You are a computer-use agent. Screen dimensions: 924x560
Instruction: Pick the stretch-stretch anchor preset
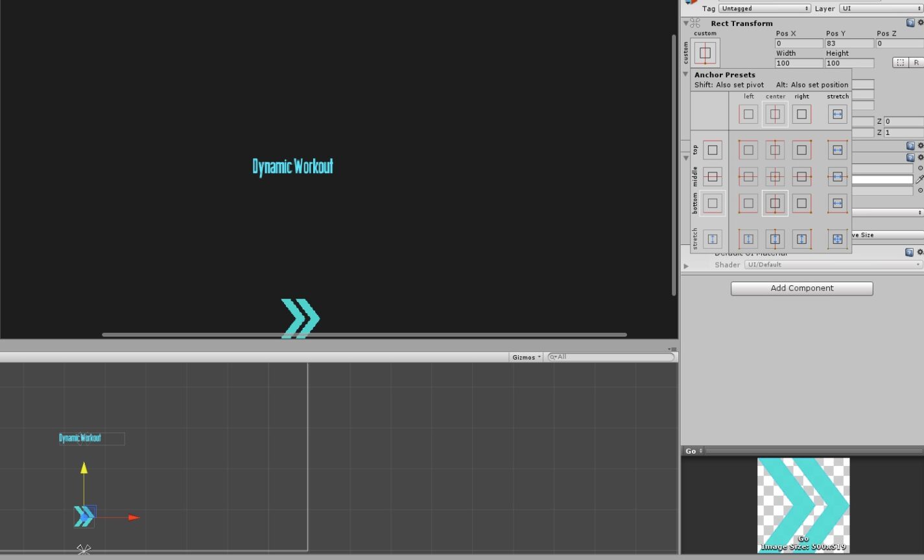pos(837,239)
